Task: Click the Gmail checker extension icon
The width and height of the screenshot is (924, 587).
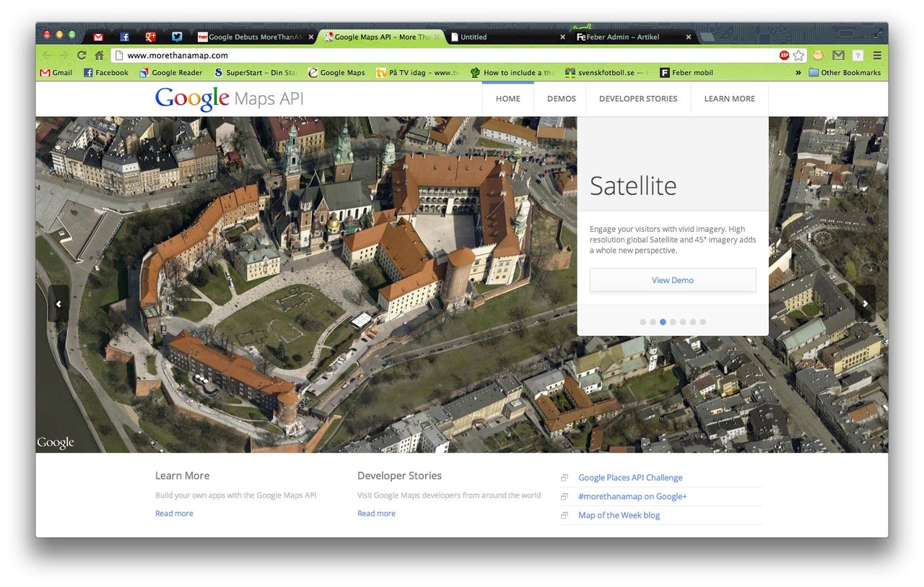Action: pyautogui.click(x=838, y=55)
